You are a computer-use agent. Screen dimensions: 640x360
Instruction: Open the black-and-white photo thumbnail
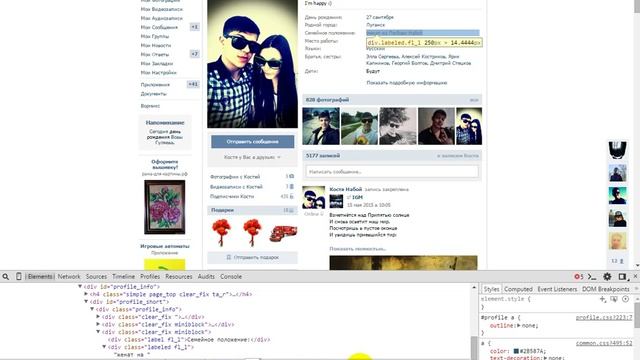[398, 126]
